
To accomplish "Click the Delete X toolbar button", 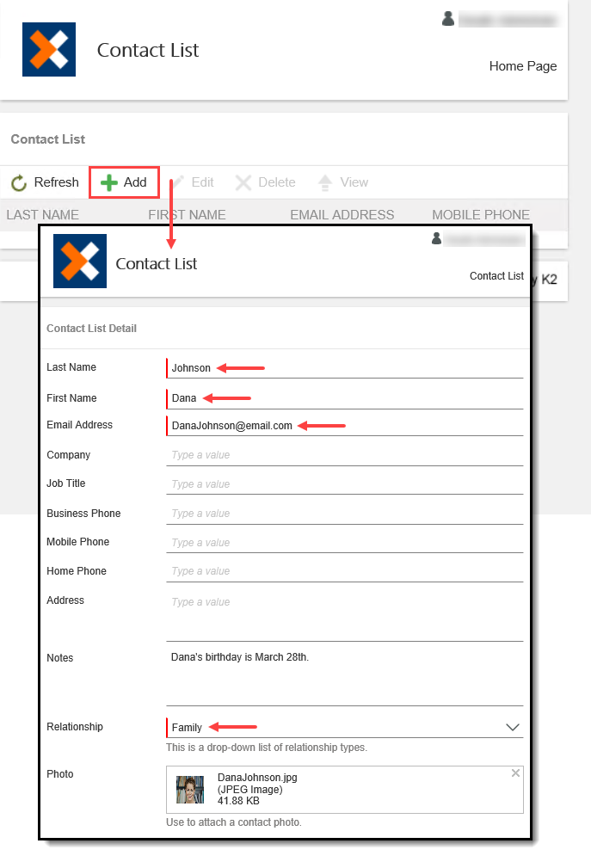I will click(x=266, y=182).
